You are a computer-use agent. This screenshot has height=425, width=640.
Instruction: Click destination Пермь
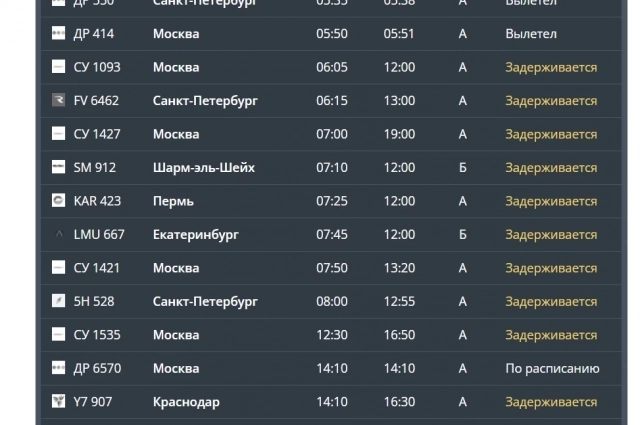click(x=173, y=201)
